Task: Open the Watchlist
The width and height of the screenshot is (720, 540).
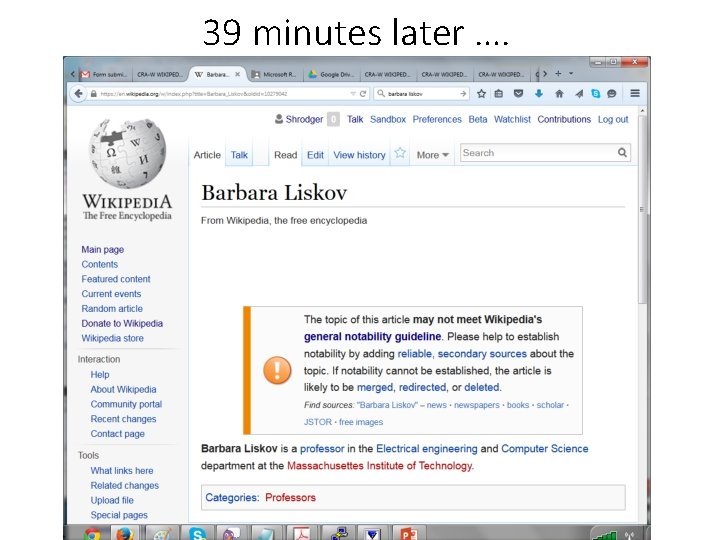Action: tap(512, 119)
